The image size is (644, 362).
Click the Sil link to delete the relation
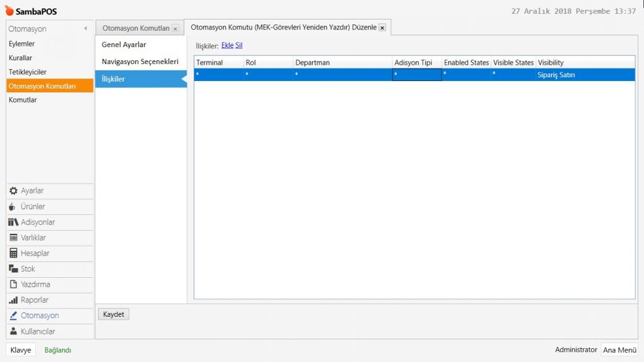[239, 46]
